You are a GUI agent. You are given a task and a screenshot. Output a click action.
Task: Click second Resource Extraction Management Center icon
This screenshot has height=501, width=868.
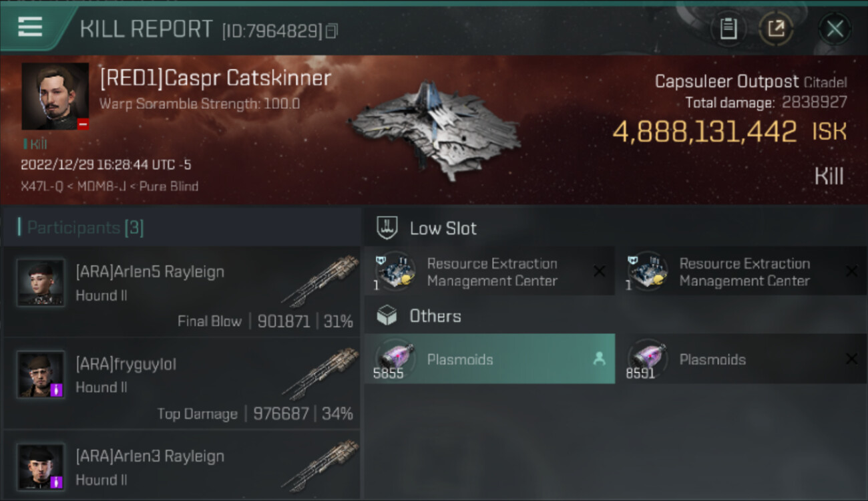[647, 271]
